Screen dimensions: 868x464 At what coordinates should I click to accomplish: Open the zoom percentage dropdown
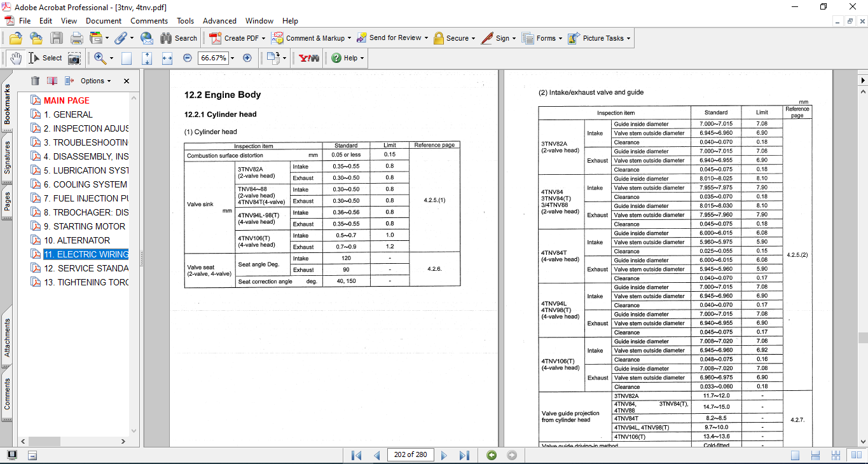coord(232,58)
